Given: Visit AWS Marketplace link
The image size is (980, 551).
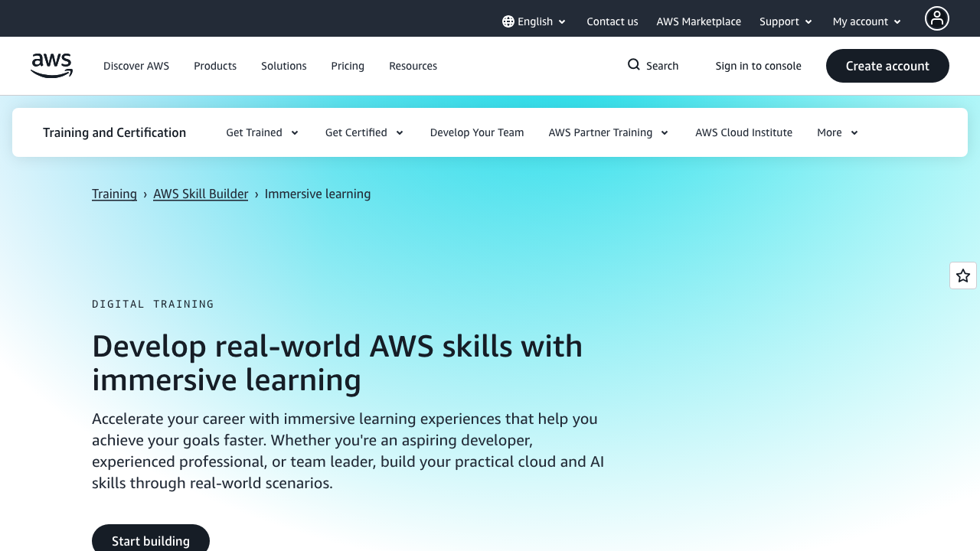Looking at the screenshot, I should coord(699,21).
